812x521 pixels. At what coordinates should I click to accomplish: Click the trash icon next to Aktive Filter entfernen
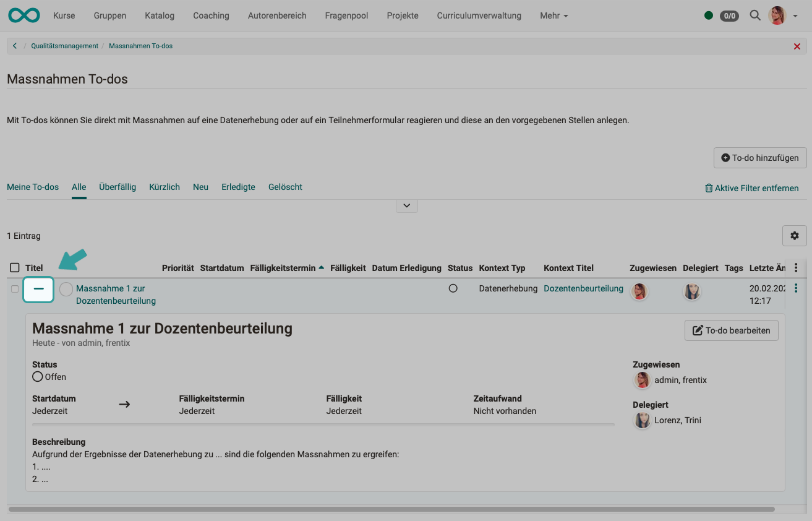[709, 188]
